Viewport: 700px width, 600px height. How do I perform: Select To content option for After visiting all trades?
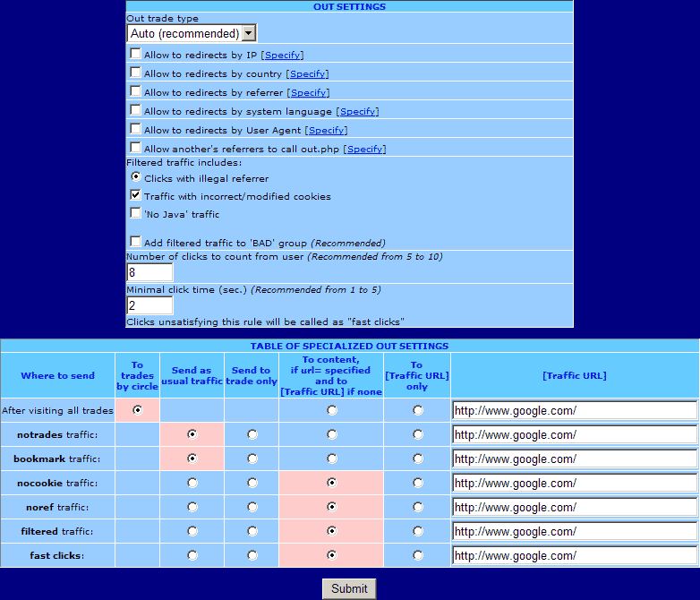pyautogui.click(x=332, y=410)
